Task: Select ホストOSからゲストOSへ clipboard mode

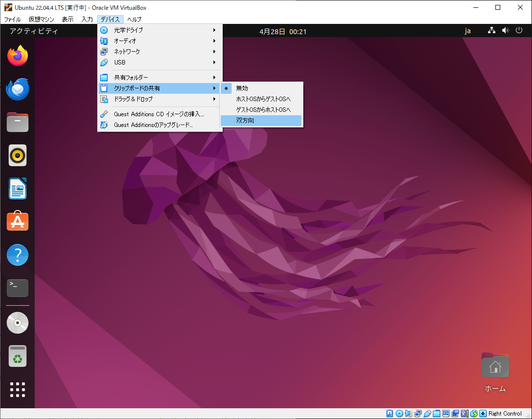Action: (x=261, y=99)
